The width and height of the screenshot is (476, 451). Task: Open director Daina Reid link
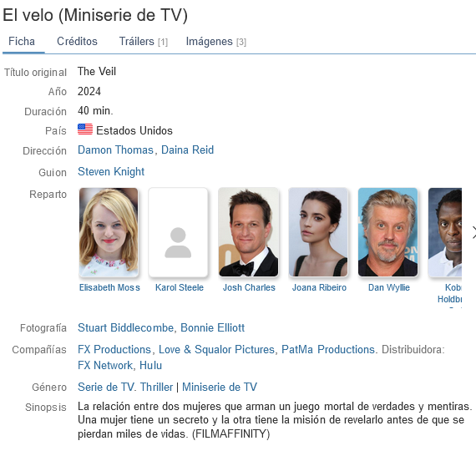tap(188, 150)
